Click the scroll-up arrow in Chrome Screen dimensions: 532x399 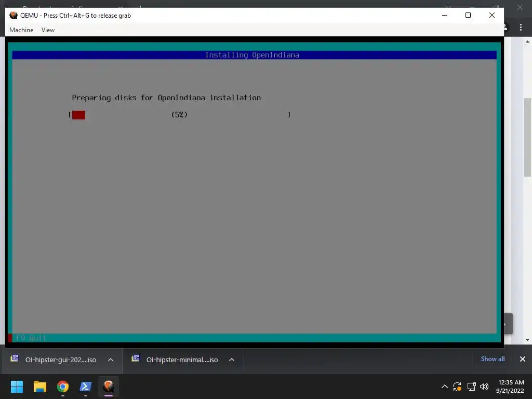tap(527, 42)
